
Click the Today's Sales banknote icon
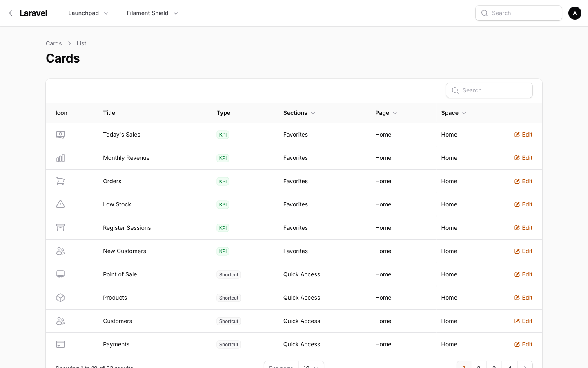click(60, 135)
